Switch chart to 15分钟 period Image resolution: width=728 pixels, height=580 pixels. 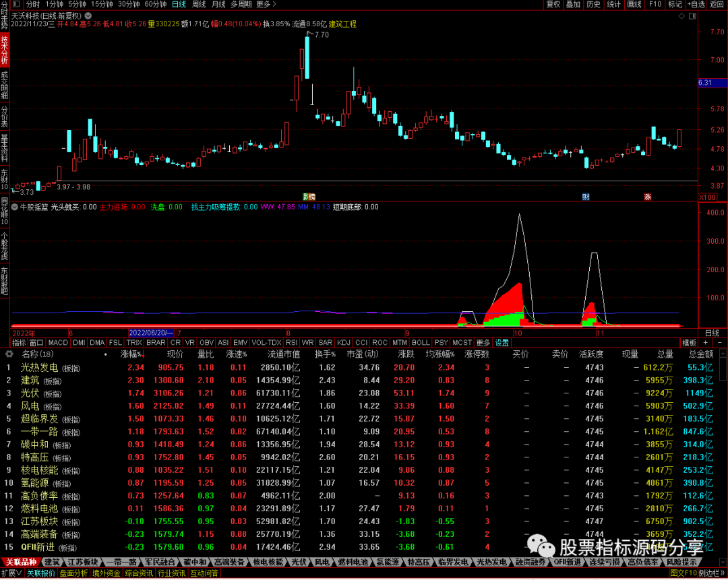point(102,4)
